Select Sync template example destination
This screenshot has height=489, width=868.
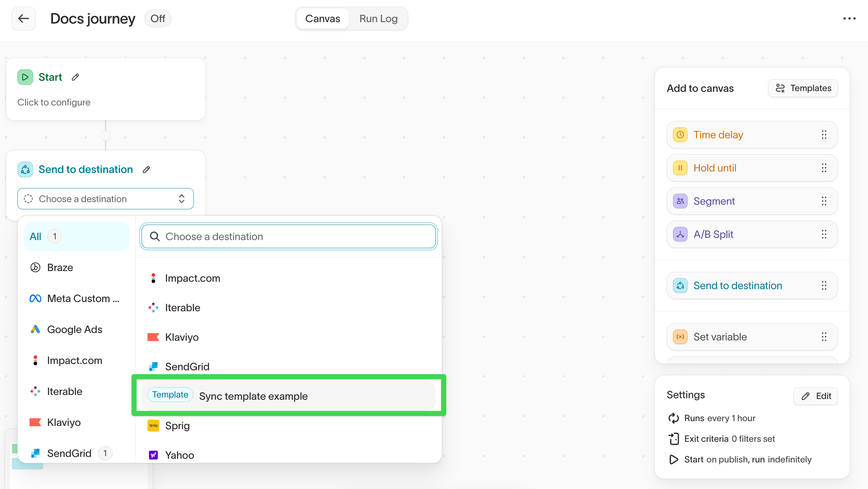click(289, 396)
